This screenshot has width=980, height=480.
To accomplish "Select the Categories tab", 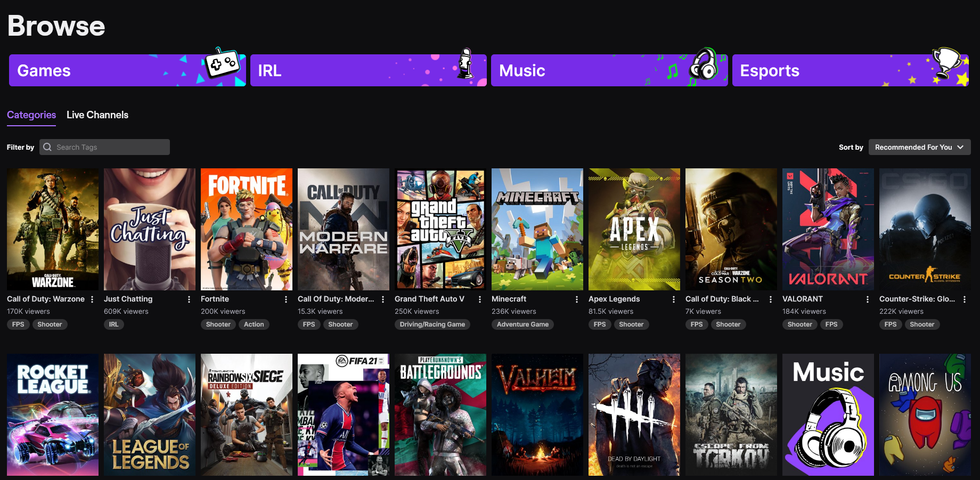I will [31, 115].
